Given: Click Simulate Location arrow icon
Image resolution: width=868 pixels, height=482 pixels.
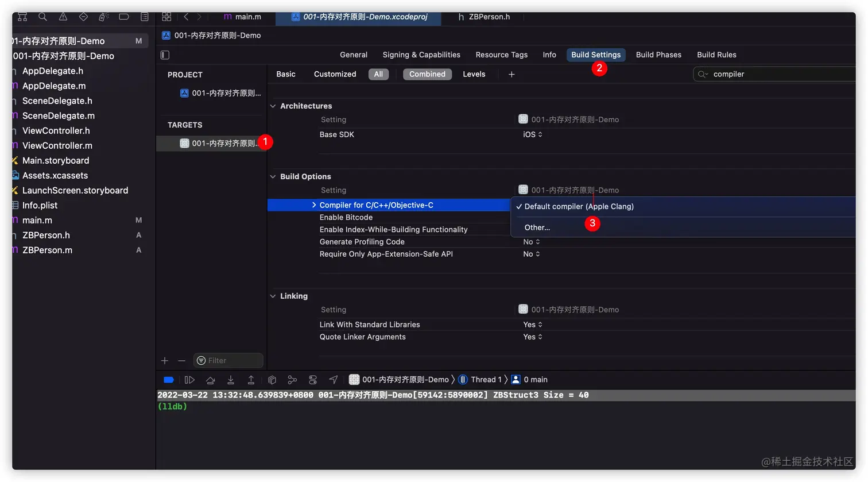Looking at the screenshot, I should point(333,380).
